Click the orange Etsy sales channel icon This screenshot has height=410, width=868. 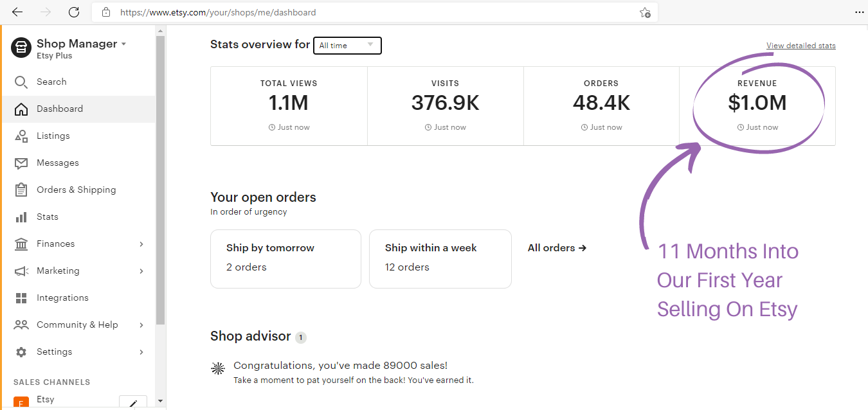click(21, 403)
